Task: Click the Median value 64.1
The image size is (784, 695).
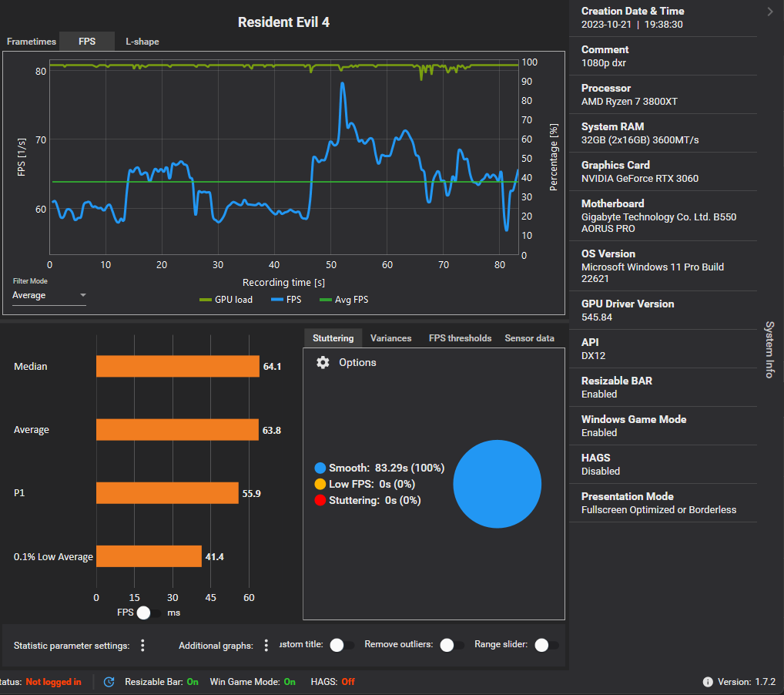Action: coord(272,366)
